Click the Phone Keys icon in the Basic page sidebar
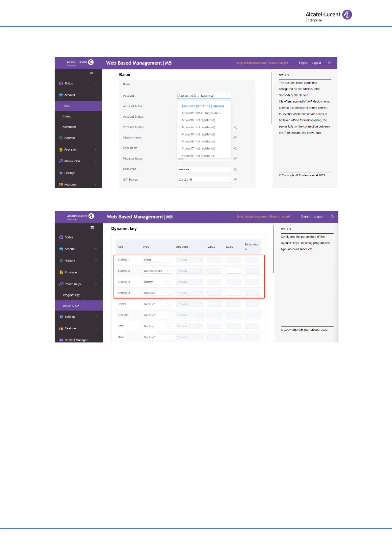The width and height of the screenshot is (392, 554). [61, 161]
